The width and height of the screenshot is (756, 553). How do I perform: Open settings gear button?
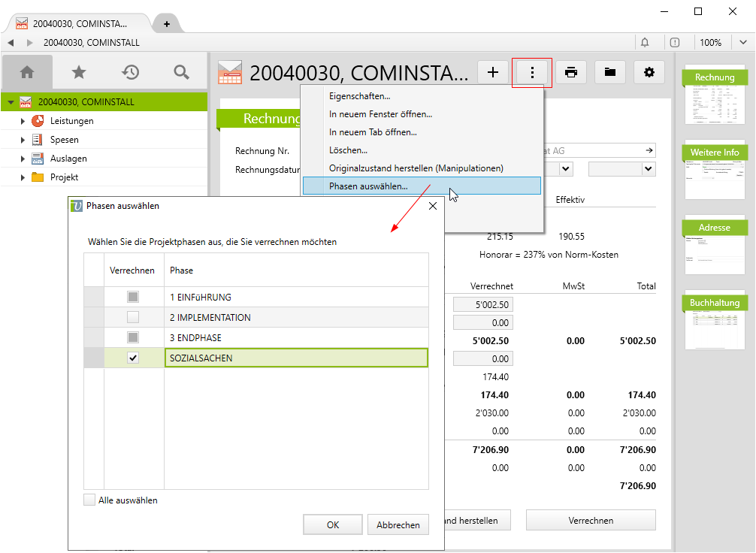pyautogui.click(x=649, y=72)
